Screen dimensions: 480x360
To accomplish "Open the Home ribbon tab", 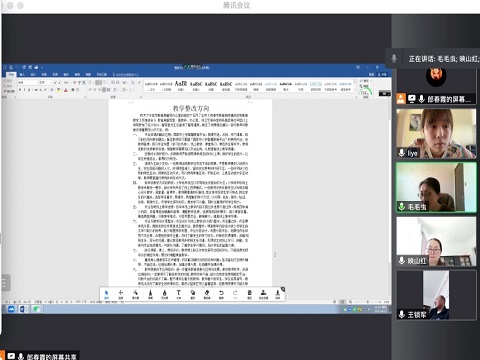I will pyautogui.click(x=11, y=74).
